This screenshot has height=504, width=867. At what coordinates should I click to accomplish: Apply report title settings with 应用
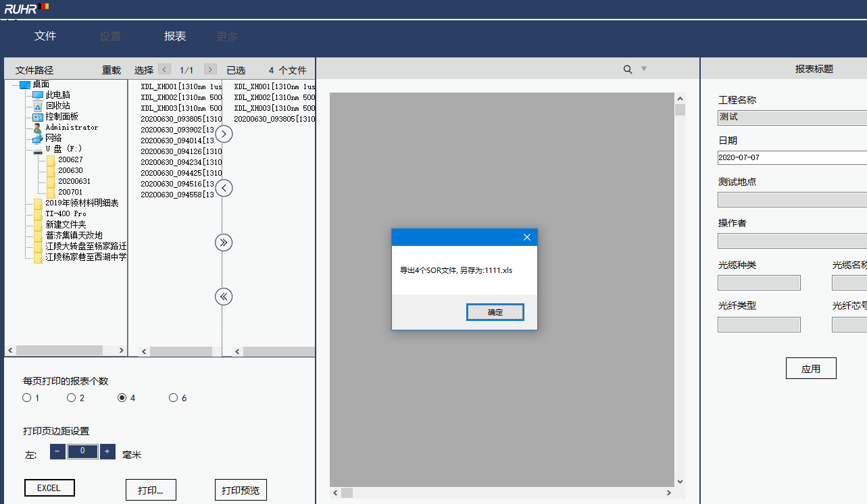point(811,368)
